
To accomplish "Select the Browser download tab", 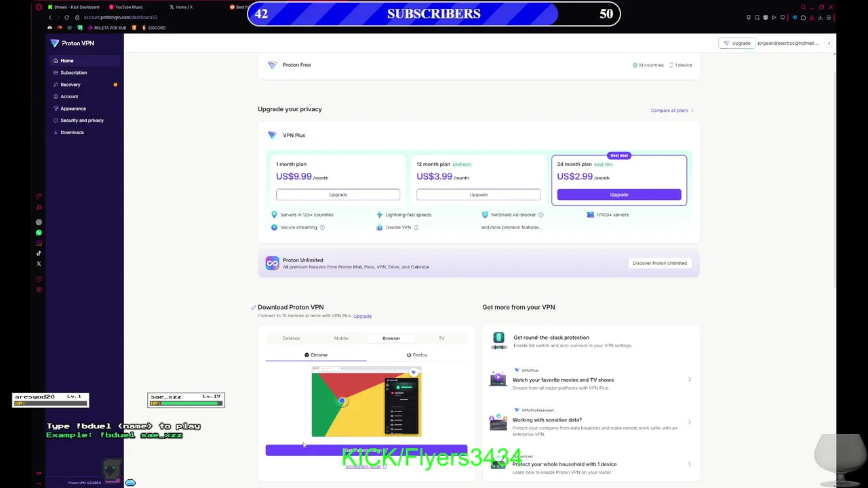I will 391,338.
